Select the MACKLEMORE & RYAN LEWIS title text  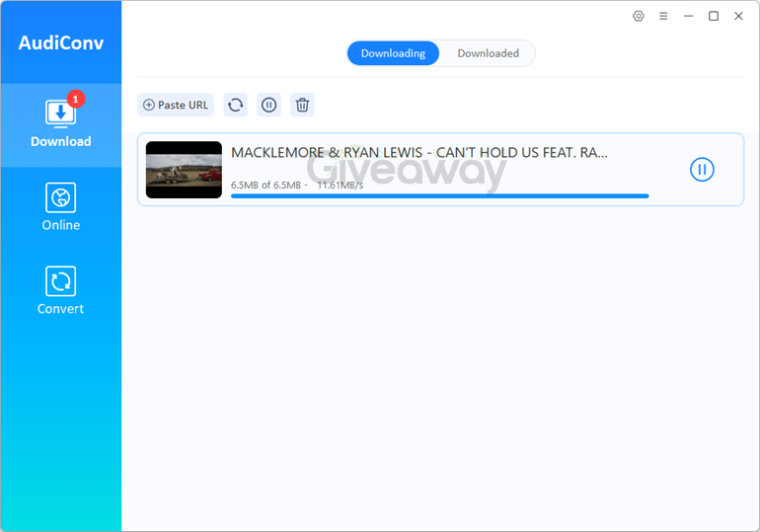[x=419, y=153]
